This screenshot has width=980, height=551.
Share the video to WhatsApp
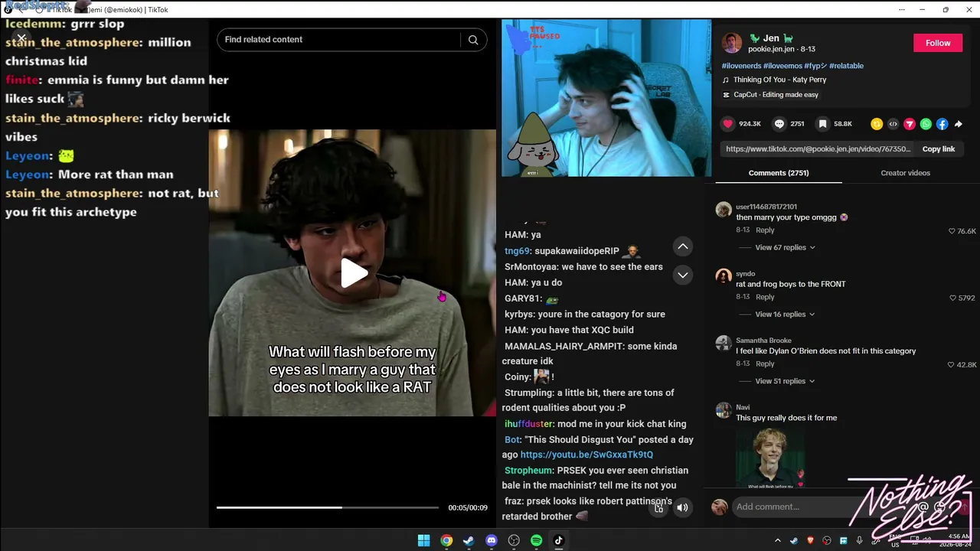(x=926, y=124)
